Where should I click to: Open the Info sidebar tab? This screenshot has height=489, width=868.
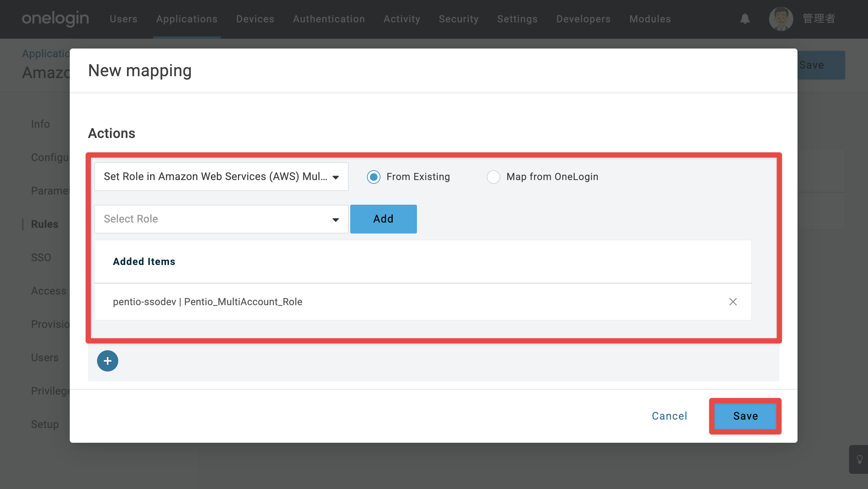[x=41, y=124]
